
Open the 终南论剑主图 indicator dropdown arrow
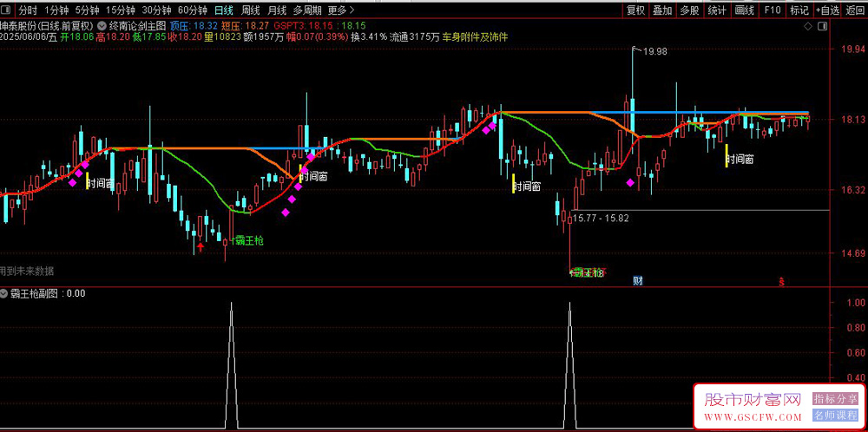(102, 25)
